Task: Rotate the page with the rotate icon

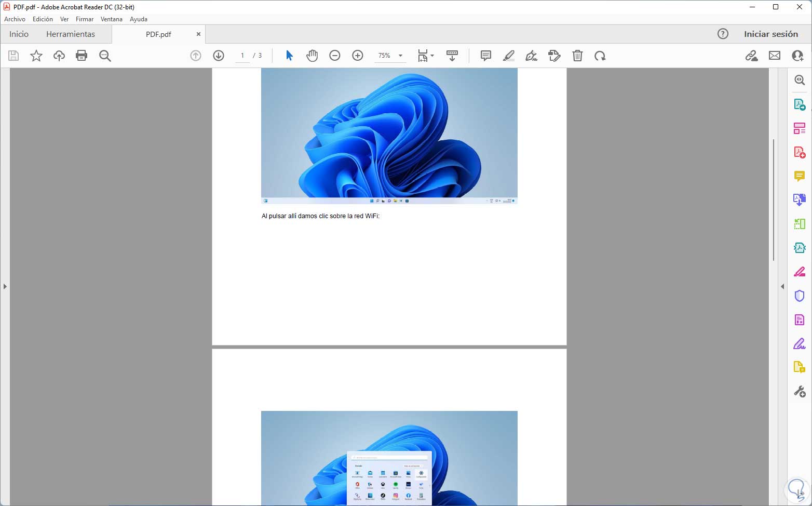Action: 600,56
